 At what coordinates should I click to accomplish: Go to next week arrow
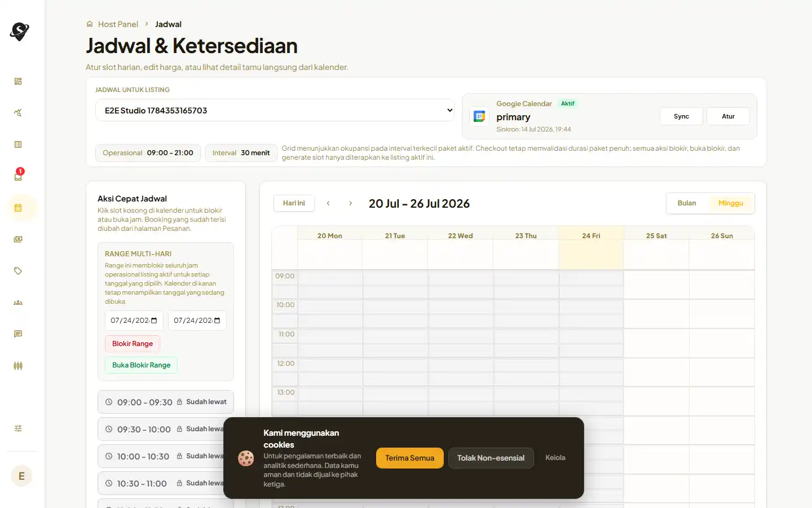(x=350, y=203)
